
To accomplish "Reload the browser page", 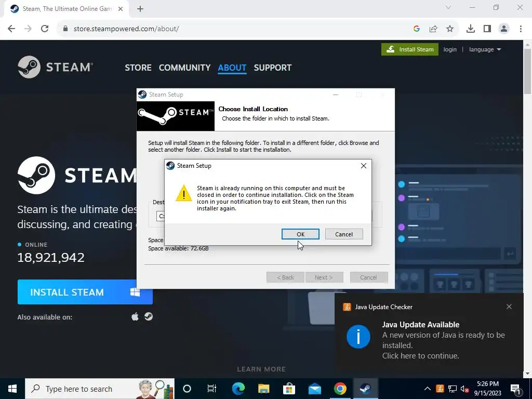I will click(45, 29).
